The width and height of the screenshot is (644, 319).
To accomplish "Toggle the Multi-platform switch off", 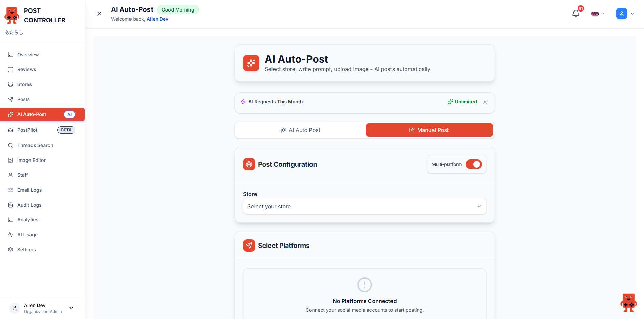I will tap(474, 164).
